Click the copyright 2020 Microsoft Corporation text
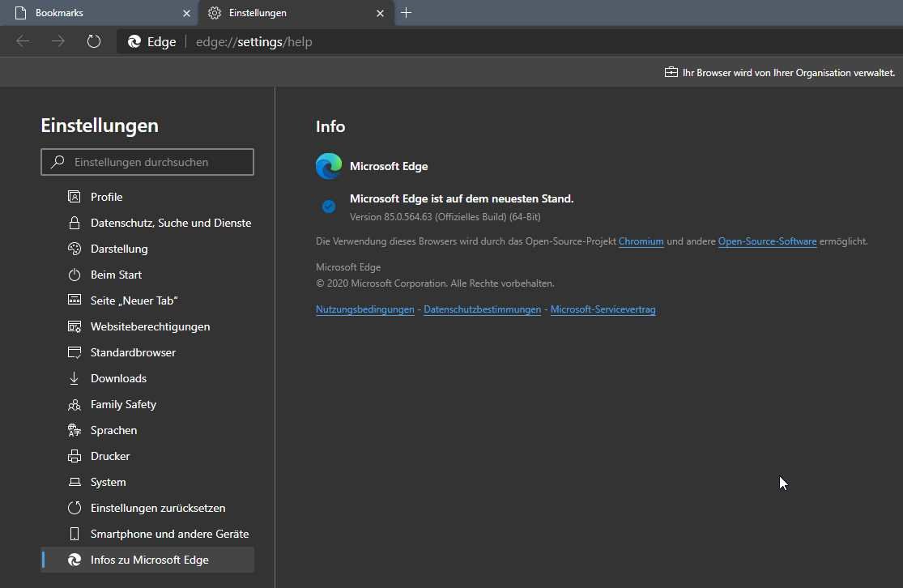This screenshot has width=903, height=588. [435, 283]
